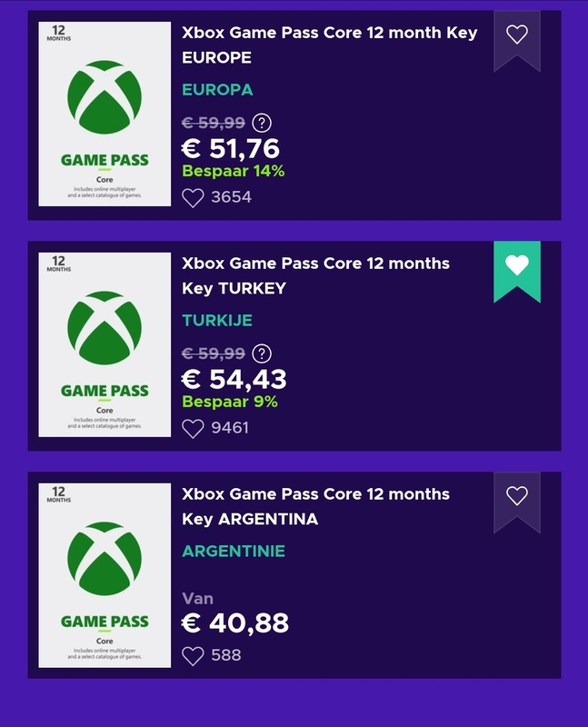Open Turkey Game Pass Core product image
This screenshot has height=727, width=588.
(105, 345)
